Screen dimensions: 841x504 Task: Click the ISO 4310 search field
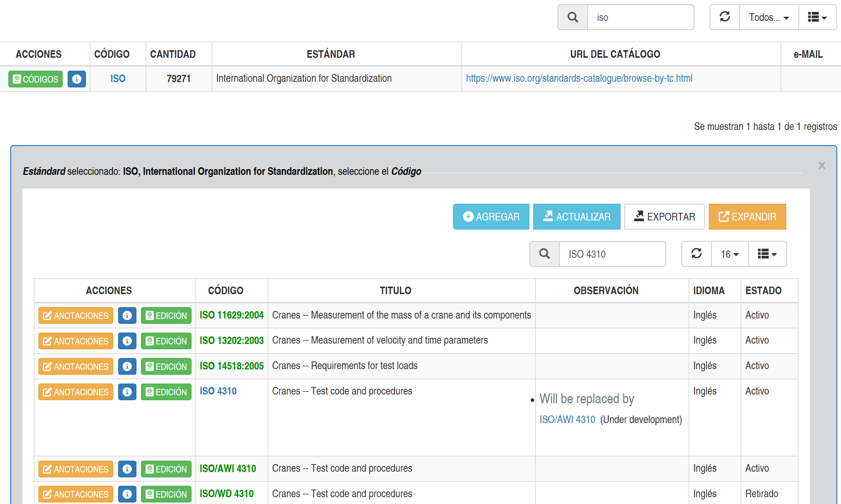[612, 254]
